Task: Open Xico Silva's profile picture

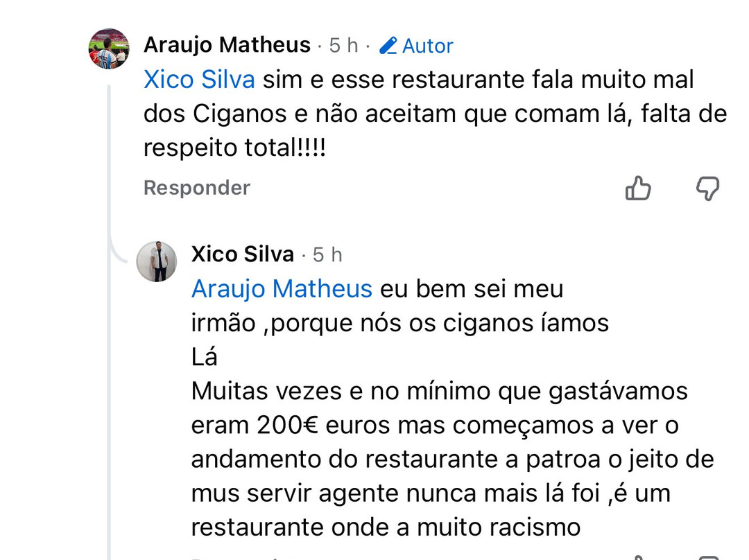Action: pyautogui.click(x=157, y=261)
